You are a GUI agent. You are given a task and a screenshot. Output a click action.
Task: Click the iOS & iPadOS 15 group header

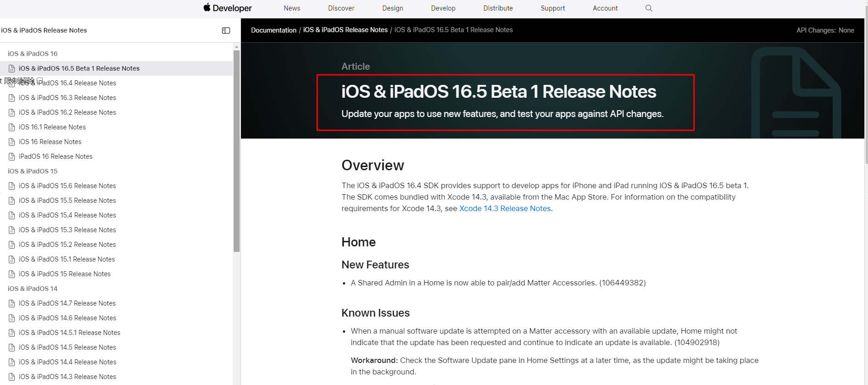click(33, 171)
